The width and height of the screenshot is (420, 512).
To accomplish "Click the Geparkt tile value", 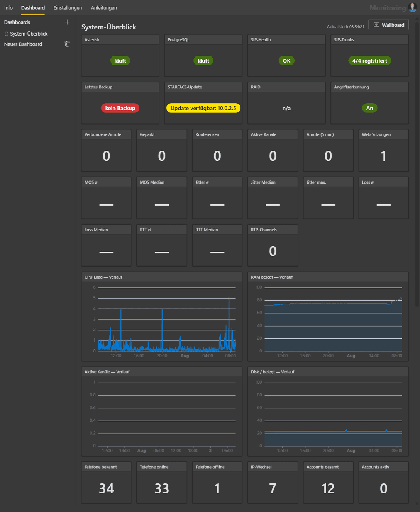I will pyautogui.click(x=162, y=156).
